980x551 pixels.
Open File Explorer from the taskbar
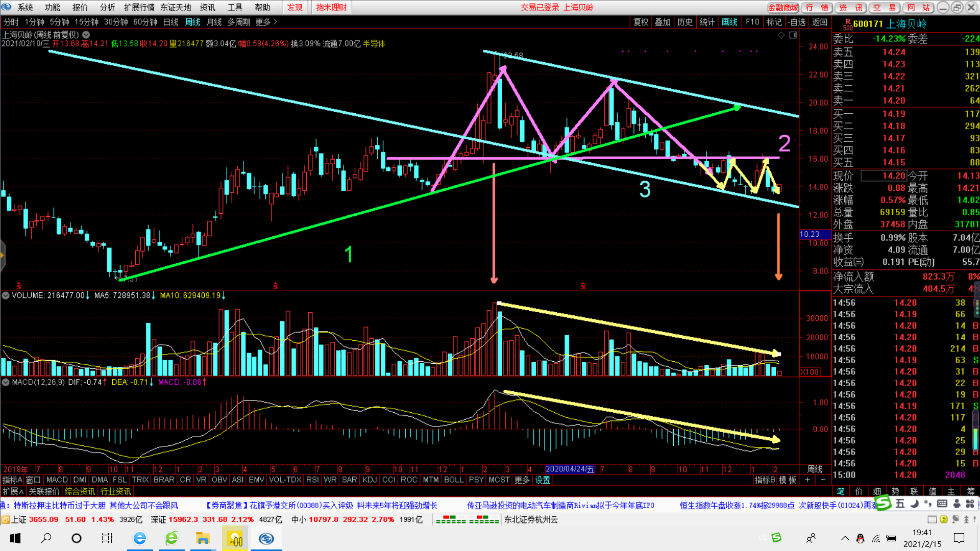pos(203,538)
